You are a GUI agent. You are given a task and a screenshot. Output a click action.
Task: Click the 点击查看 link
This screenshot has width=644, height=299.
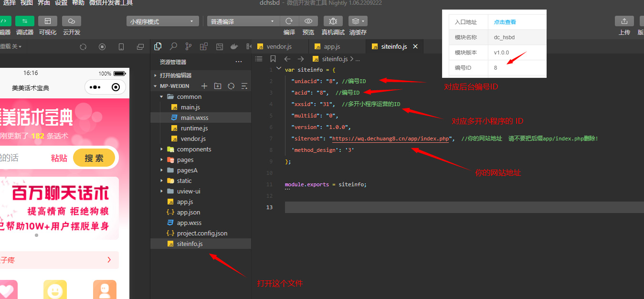point(505,22)
